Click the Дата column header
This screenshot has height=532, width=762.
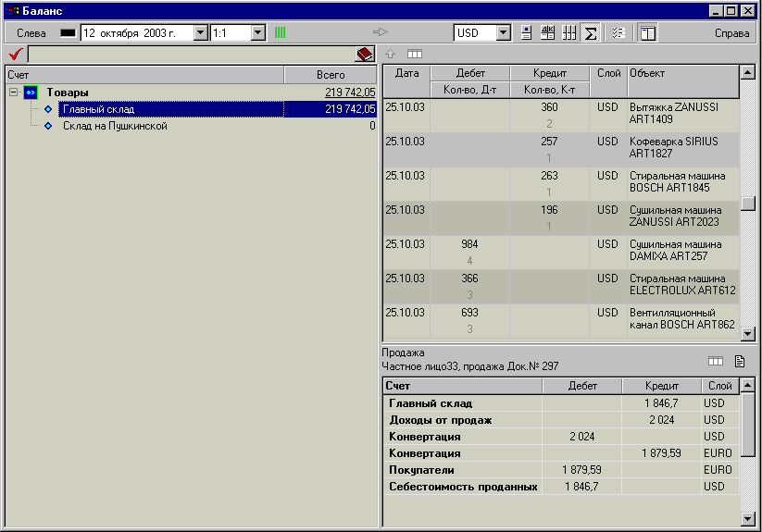pyautogui.click(x=406, y=81)
